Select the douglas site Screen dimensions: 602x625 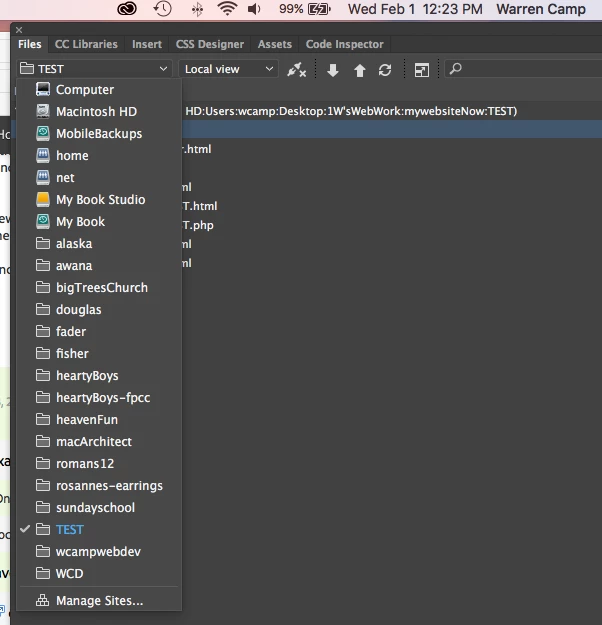(99, 309)
